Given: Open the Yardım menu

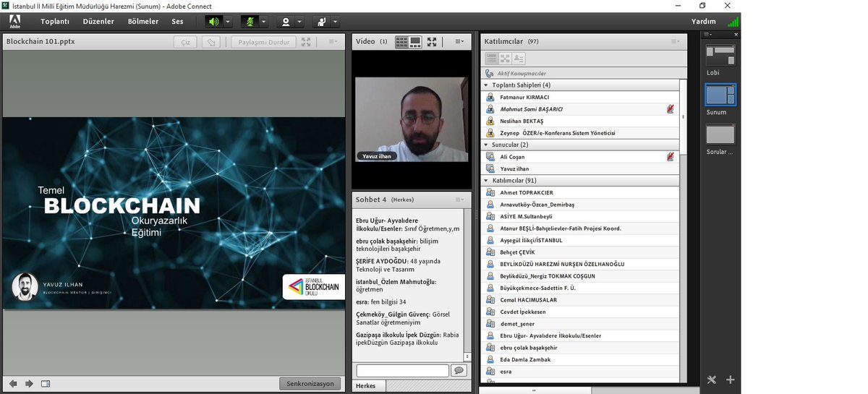Looking at the screenshot, I should (704, 22).
